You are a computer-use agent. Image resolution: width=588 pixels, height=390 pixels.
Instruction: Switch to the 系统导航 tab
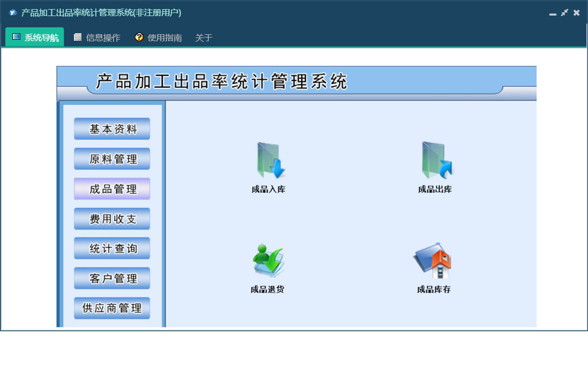(35, 37)
